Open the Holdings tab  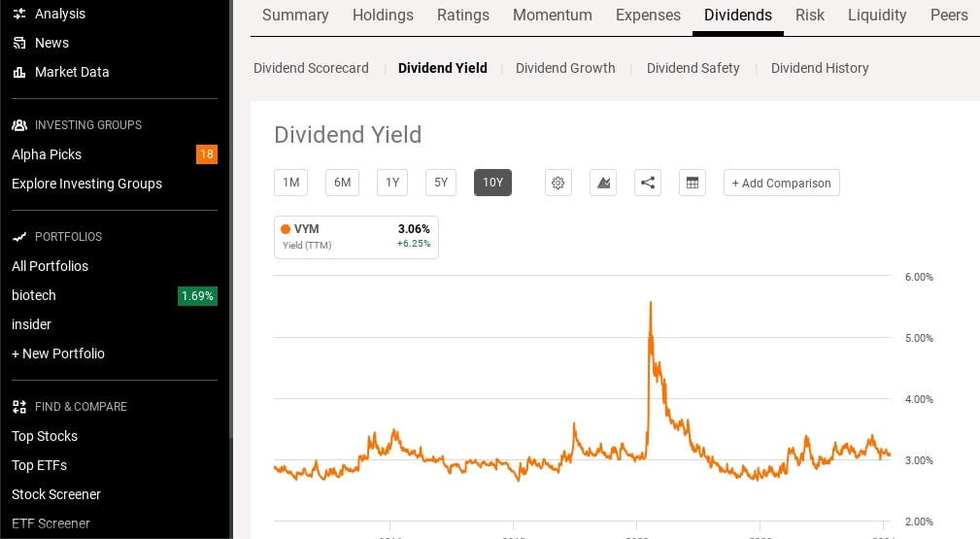coord(383,15)
